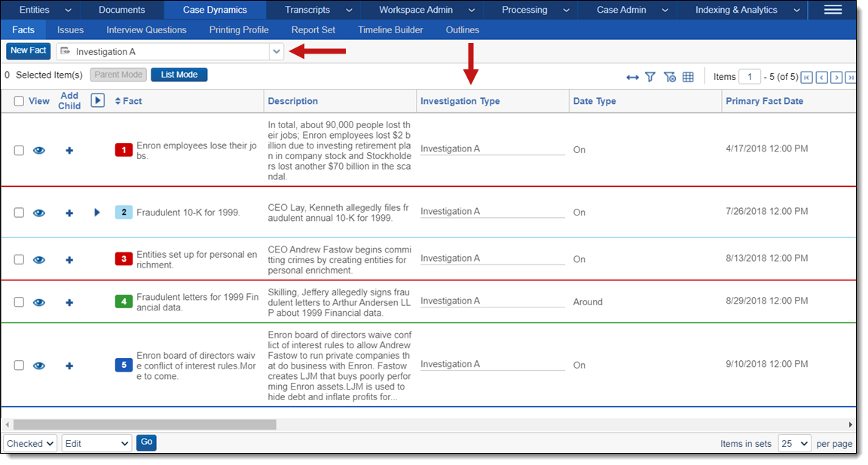Go to the first page of items

[806, 77]
